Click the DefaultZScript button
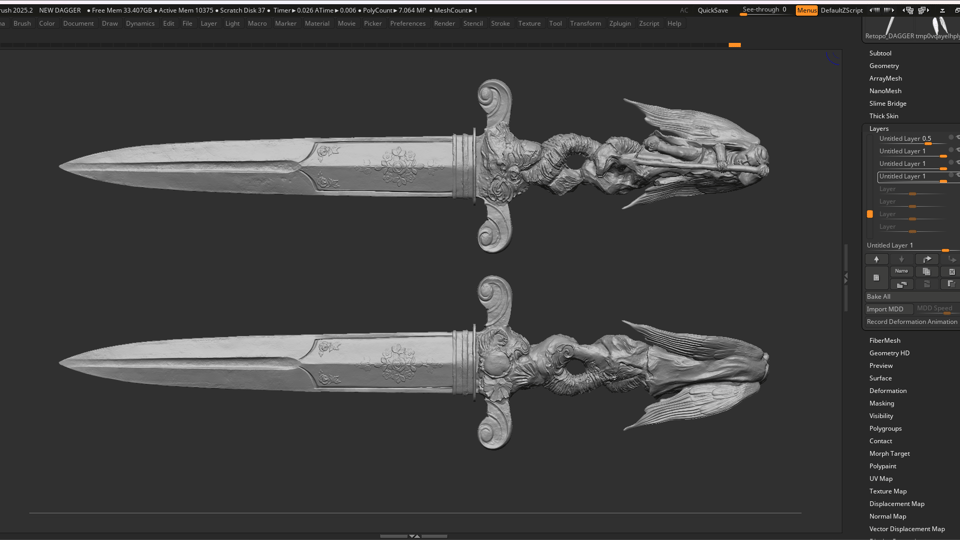 (841, 10)
